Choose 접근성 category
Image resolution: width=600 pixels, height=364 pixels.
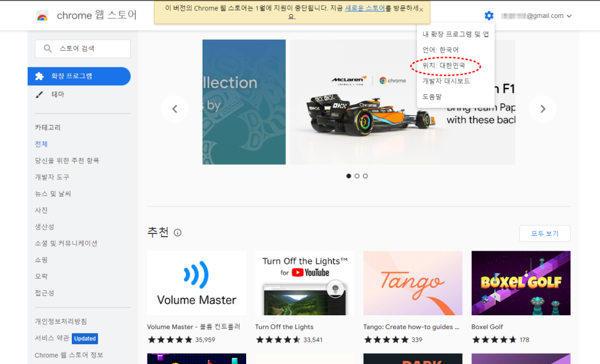[x=44, y=294]
